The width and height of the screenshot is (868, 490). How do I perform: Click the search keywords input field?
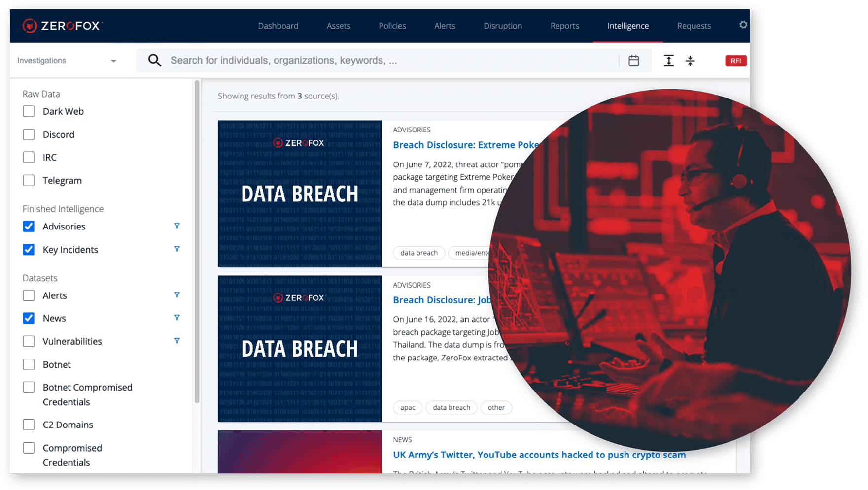389,61
